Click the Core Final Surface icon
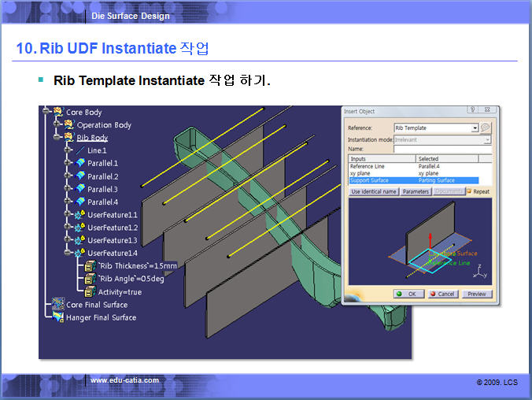Screen dimensions: 532x400 (57, 304)
